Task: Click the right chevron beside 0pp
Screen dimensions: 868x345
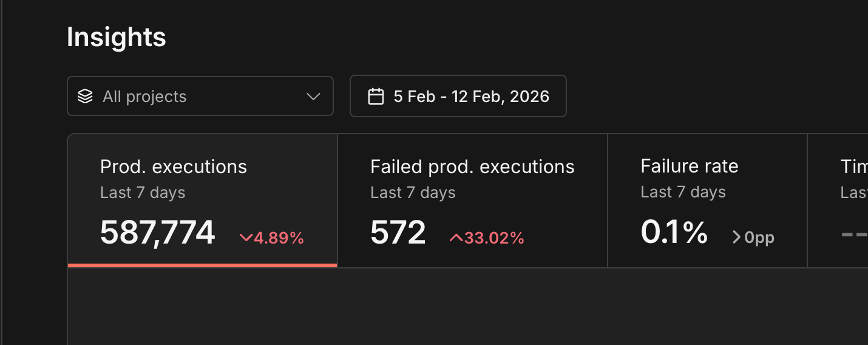Action: (736, 237)
